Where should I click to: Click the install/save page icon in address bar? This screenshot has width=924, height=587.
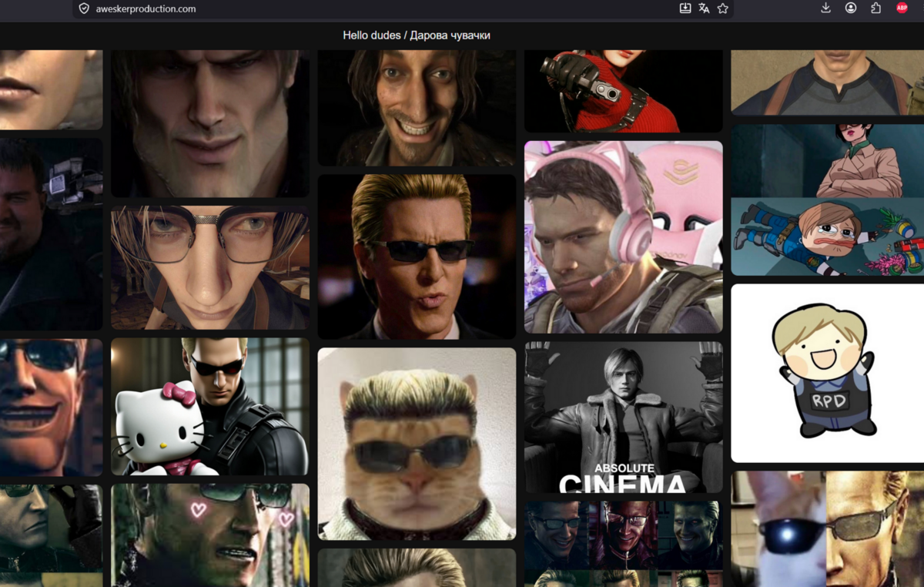(685, 8)
